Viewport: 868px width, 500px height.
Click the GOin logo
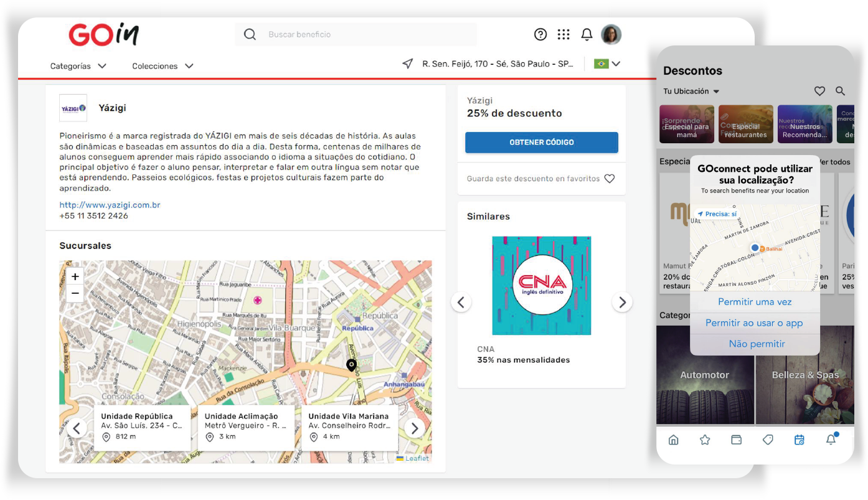tap(104, 35)
